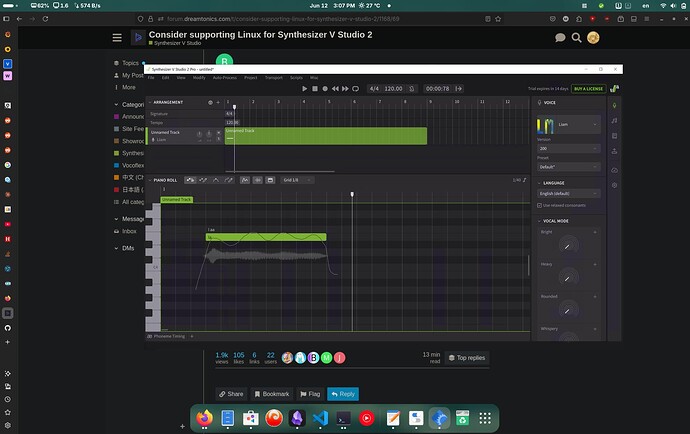Click the cloud icon in the side strip
Viewport: 690px width, 434px height.
(614, 170)
